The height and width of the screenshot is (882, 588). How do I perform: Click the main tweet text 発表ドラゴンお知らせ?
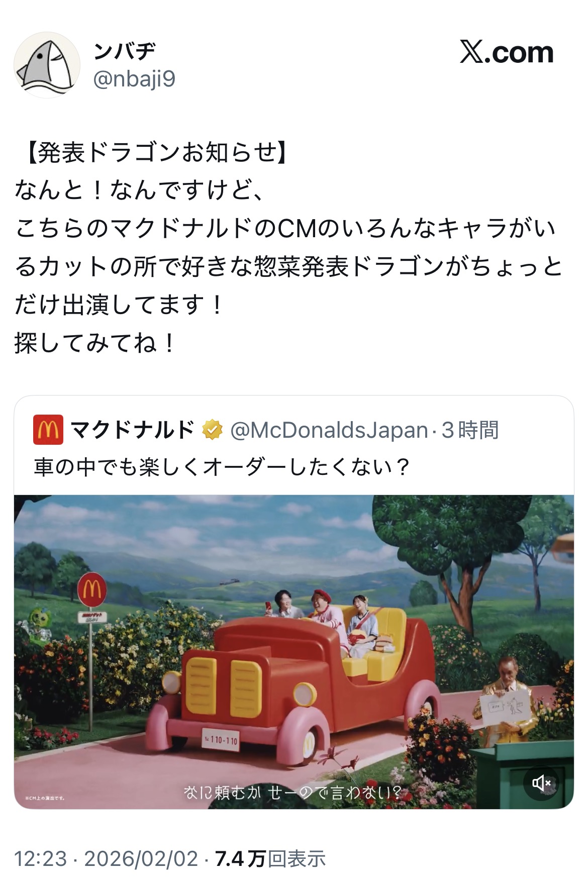click(x=157, y=152)
